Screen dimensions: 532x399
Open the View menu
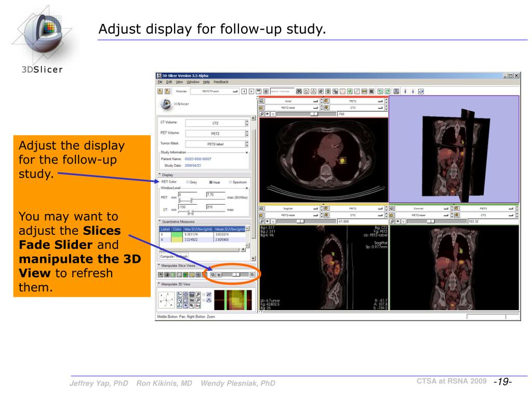[x=179, y=82]
